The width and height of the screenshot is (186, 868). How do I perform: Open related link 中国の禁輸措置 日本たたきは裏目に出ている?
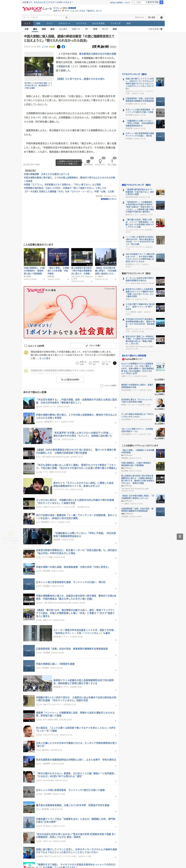[47, 174]
